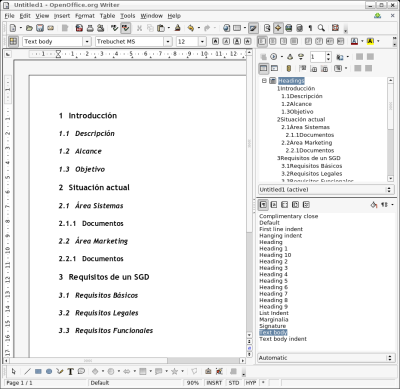Select Paragraph Styles tab icon
Image resolution: width=400 pixels, height=389 pixels.
(263, 205)
